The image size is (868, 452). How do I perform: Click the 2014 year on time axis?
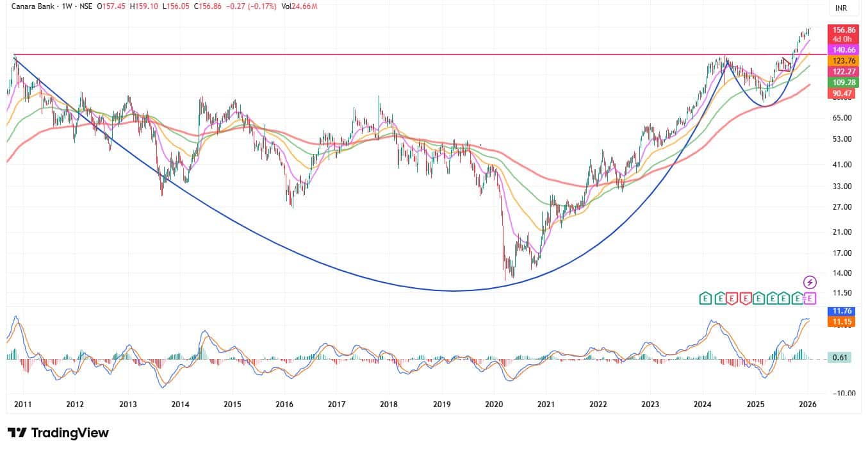[x=180, y=405]
